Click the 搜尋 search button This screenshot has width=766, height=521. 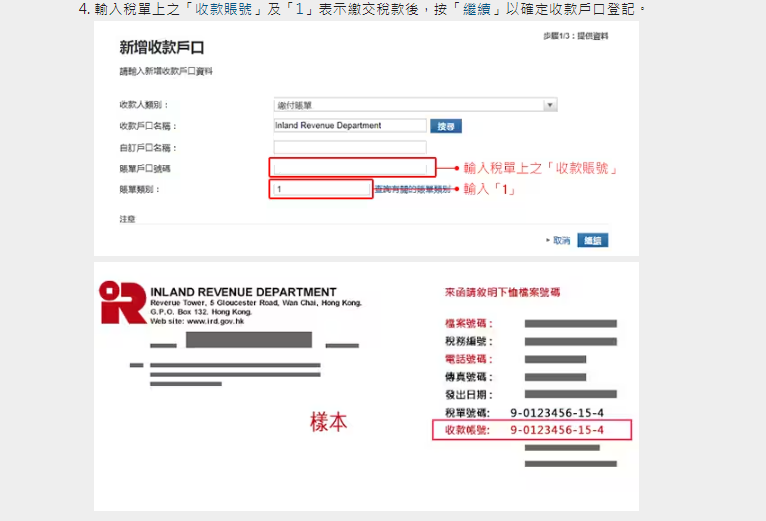click(446, 127)
